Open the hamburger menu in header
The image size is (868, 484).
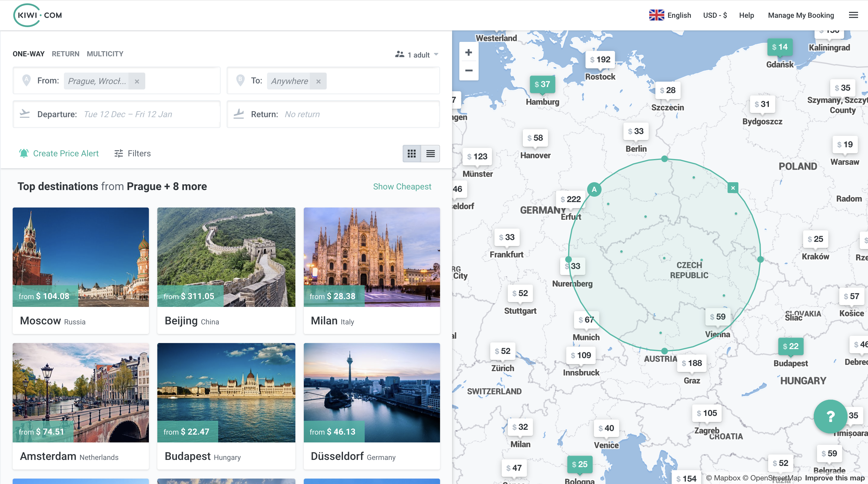coord(853,15)
